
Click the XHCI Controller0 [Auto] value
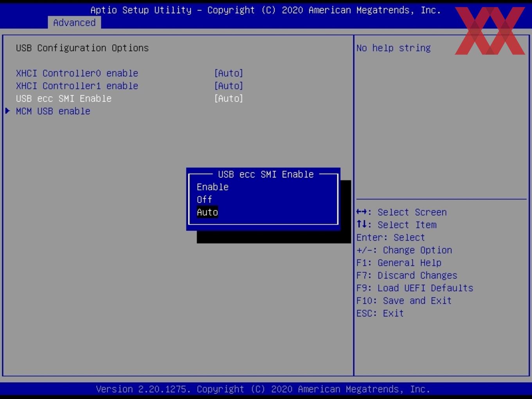click(229, 73)
